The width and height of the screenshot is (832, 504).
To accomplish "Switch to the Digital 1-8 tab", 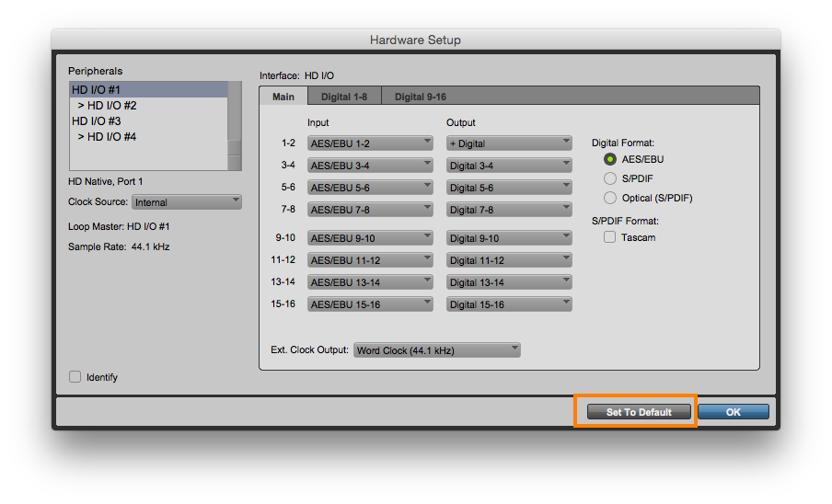I will coord(344,97).
